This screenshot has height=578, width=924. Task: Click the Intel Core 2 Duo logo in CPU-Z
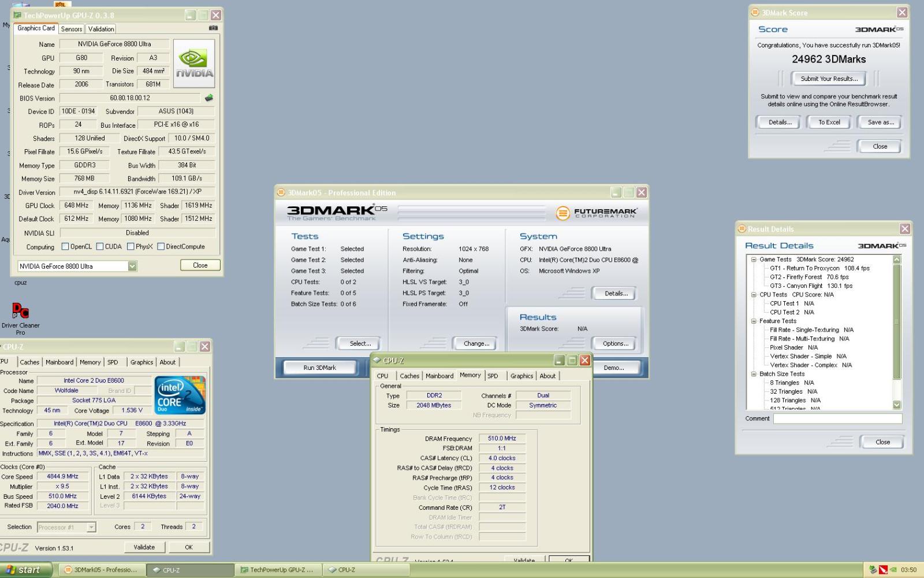pyautogui.click(x=180, y=395)
